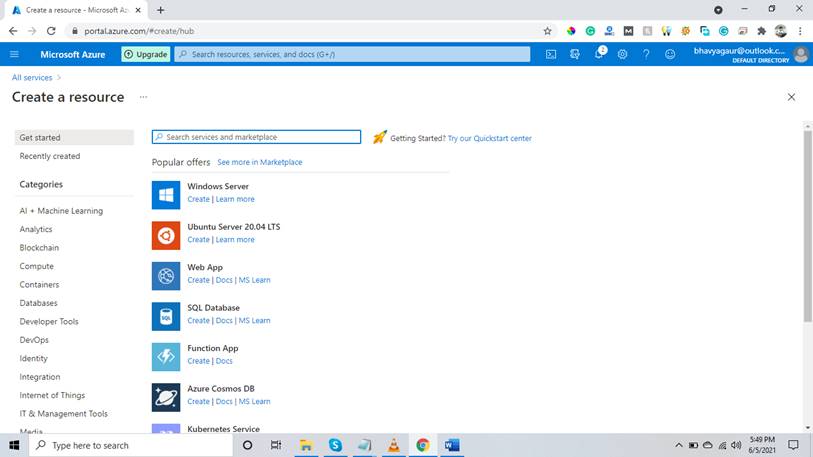
Task: Open the notifications bell
Action: tap(599, 53)
